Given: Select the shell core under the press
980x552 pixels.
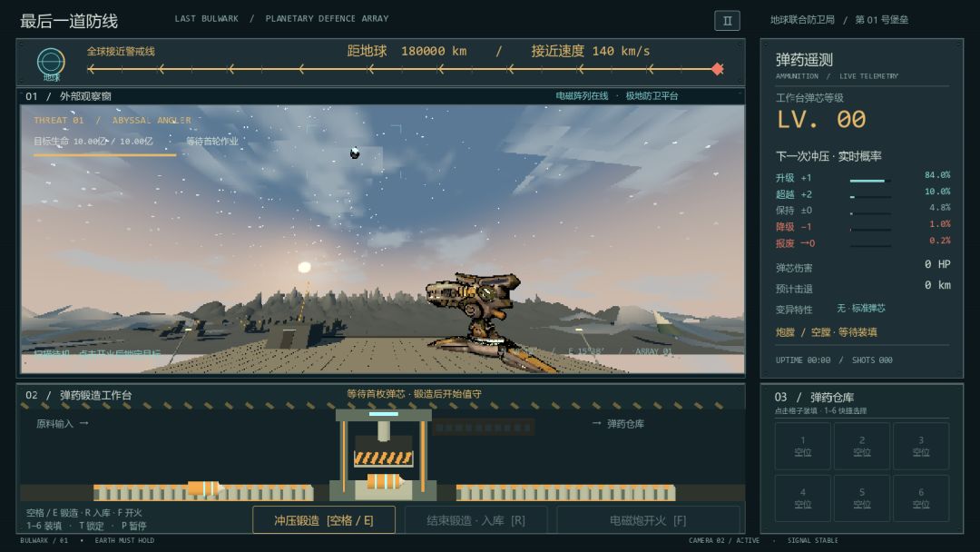Looking at the screenshot, I should (384, 481).
